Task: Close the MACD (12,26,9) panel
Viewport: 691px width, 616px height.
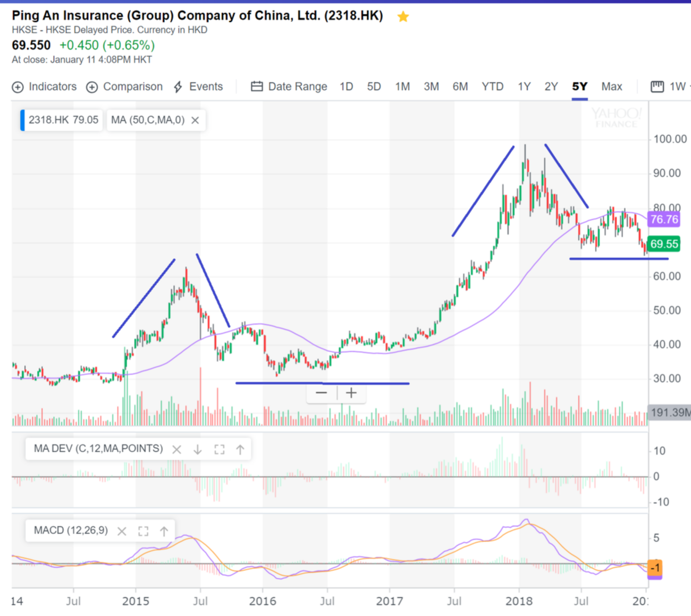Action: 122,531
